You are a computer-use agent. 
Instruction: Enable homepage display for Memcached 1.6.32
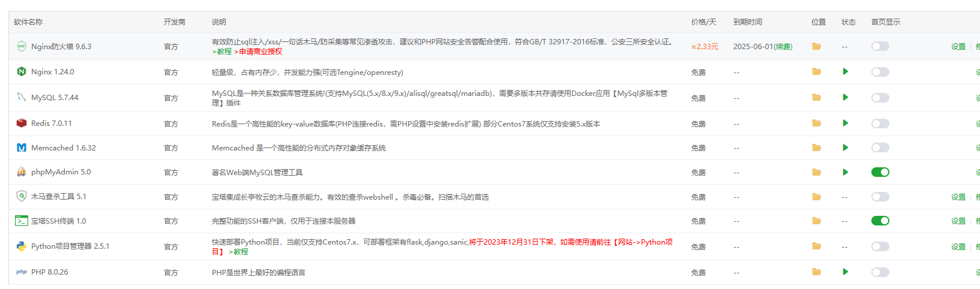point(880,147)
